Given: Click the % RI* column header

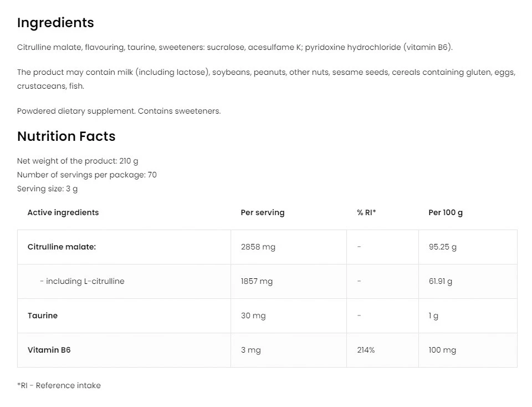Looking at the screenshot, I should tap(366, 212).
